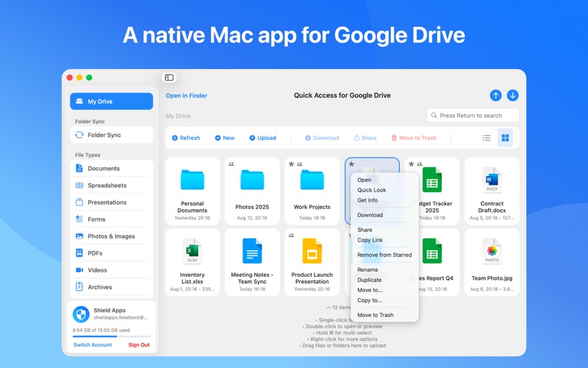Select the Budget Tracker 2025 spreadsheet icon

pos(432,180)
